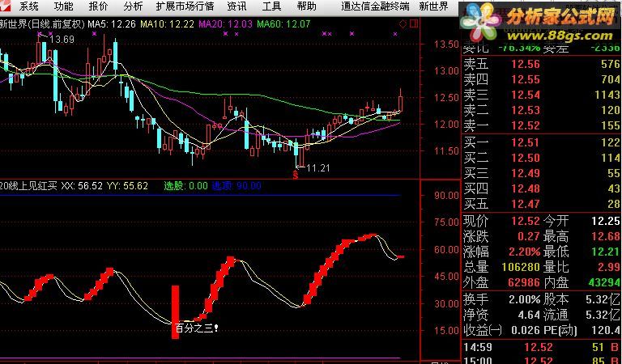Click the 13.69 high price annotation
622x364 pixels.
62,39
